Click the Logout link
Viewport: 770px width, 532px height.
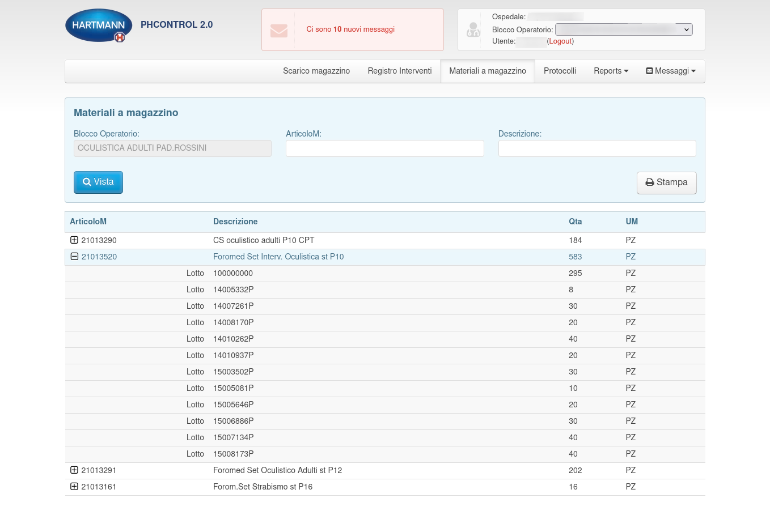click(x=560, y=41)
